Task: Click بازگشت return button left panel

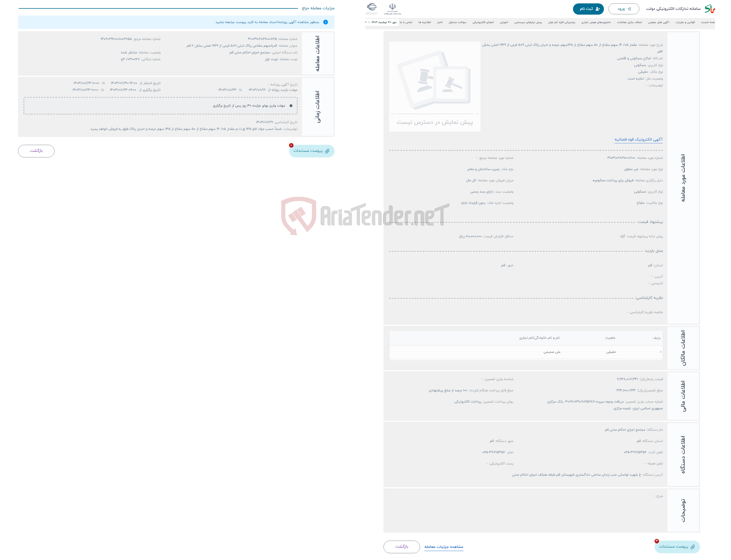Action: [37, 152]
